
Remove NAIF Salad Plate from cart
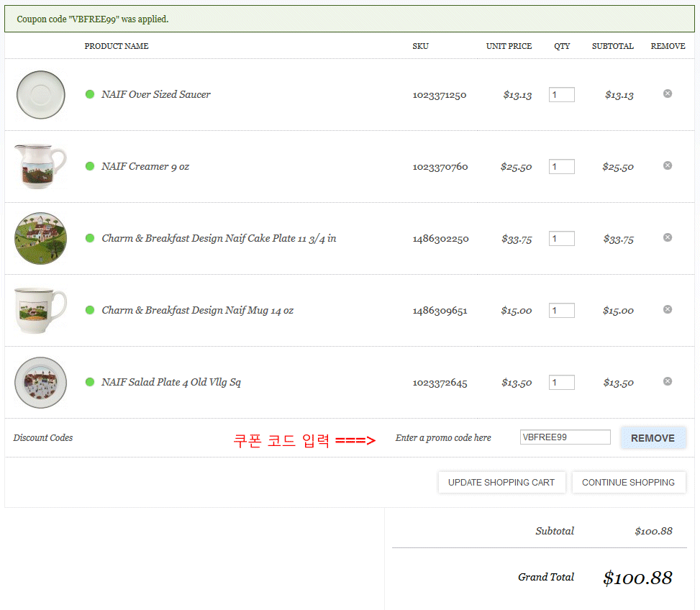coord(667,381)
